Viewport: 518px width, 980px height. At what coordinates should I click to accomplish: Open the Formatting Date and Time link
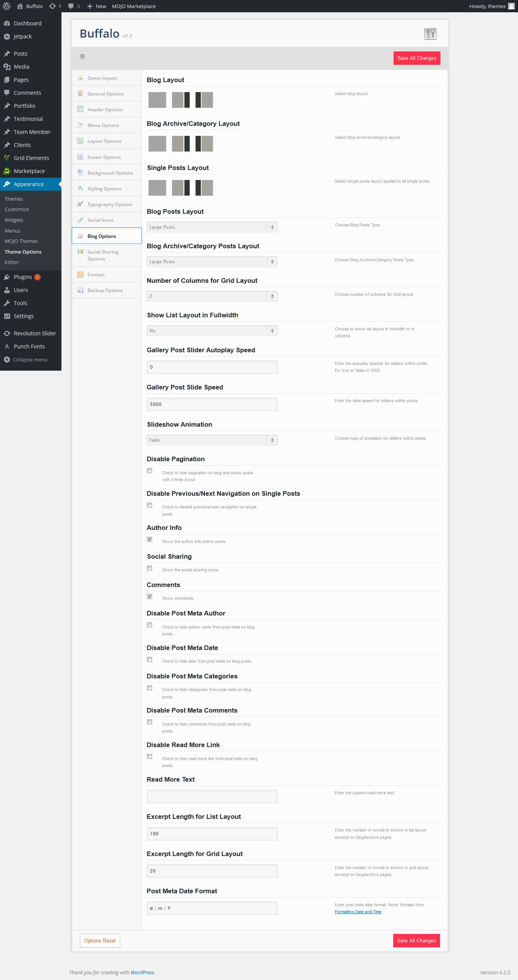tap(358, 912)
